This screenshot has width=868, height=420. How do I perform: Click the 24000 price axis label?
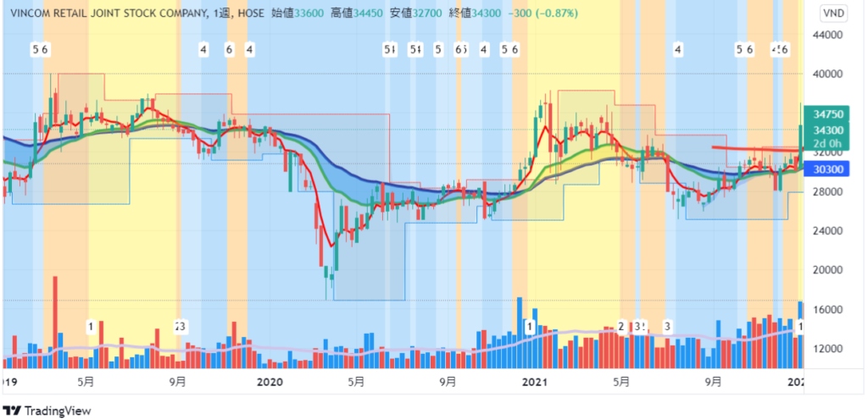[x=829, y=231]
